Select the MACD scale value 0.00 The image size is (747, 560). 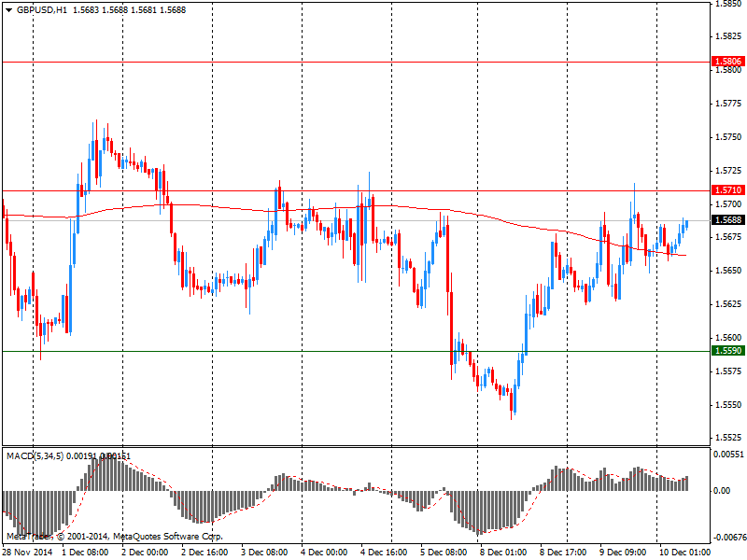tap(722, 491)
